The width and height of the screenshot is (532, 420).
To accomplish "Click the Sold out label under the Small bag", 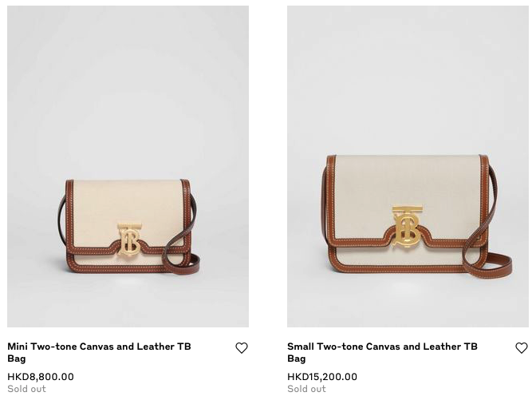I will (307, 389).
